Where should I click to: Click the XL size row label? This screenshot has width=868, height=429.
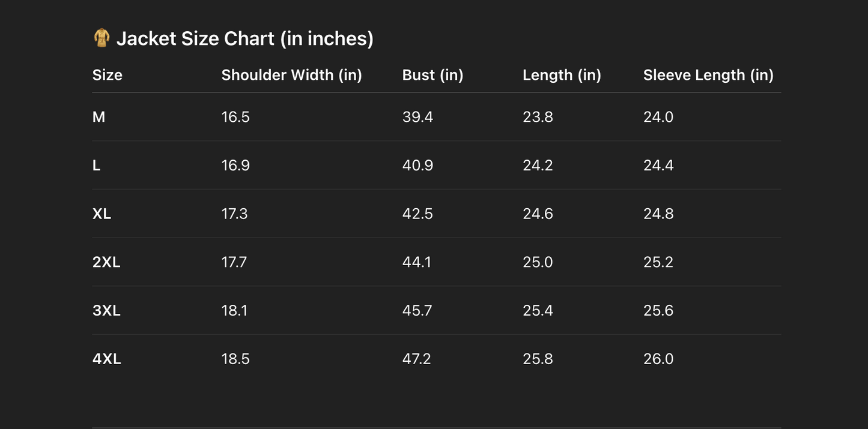[102, 214]
